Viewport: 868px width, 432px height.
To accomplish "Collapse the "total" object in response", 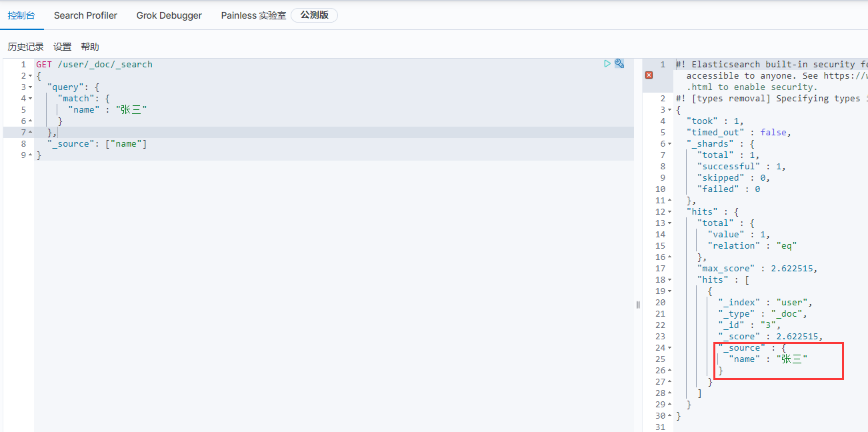I will [669, 223].
